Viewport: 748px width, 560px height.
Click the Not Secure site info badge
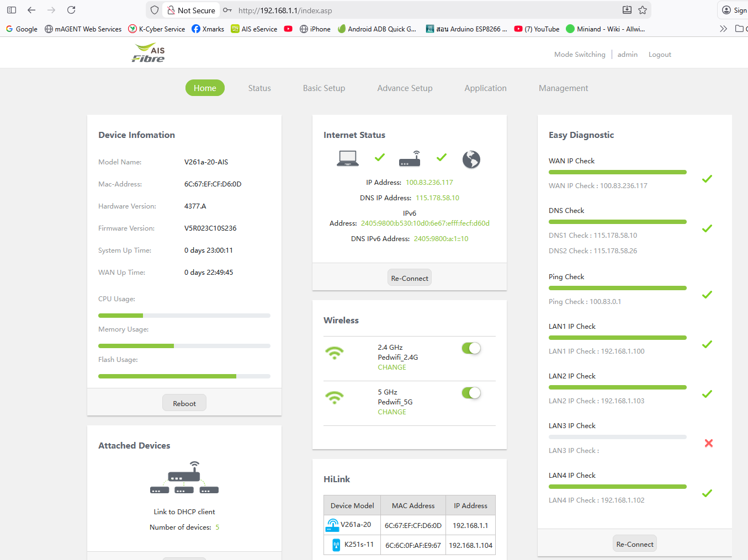(191, 10)
